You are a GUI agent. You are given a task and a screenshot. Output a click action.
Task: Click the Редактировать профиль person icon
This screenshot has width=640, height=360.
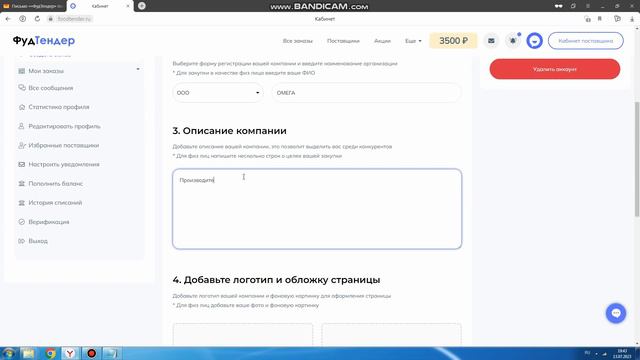point(22,126)
